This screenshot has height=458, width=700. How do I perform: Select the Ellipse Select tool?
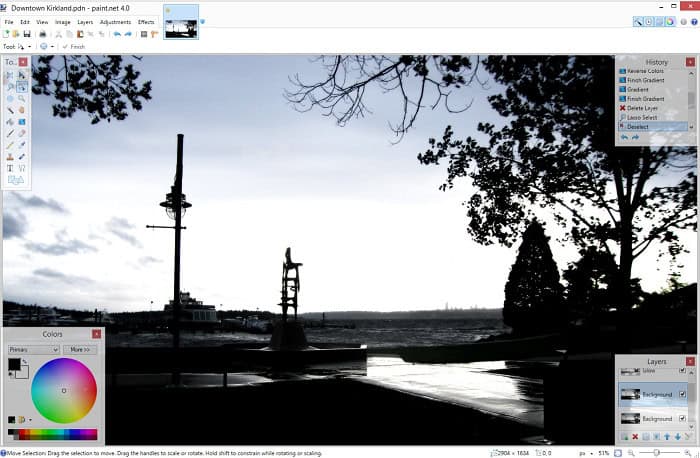[10, 99]
